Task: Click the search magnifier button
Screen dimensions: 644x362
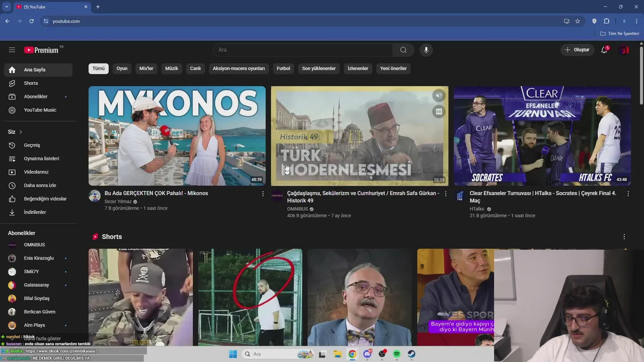Action: tap(404, 50)
